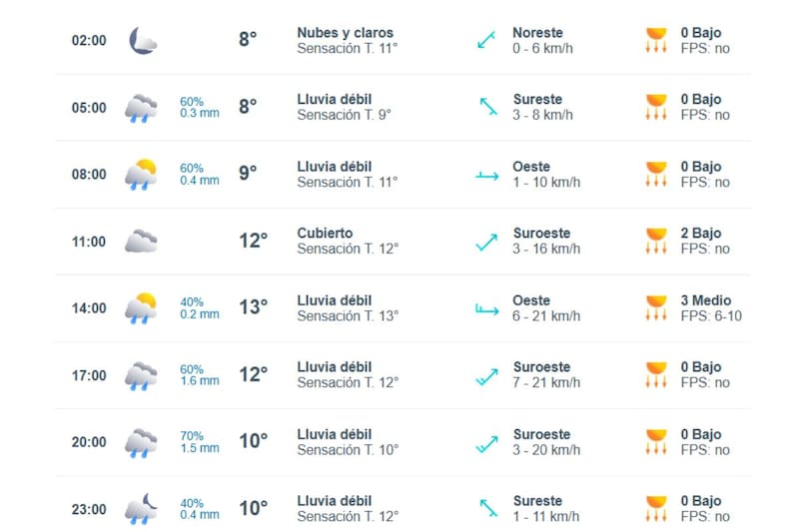Click the Oeste wind arrow at 14:00
The width and height of the screenshot is (799, 532).
[x=486, y=308]
